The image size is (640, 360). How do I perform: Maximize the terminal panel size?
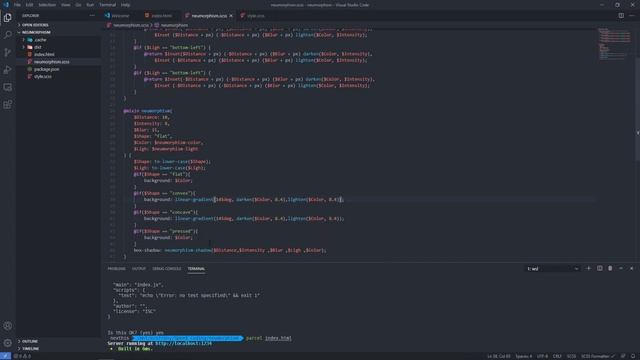pyautogui.click(x=621, y=269)
